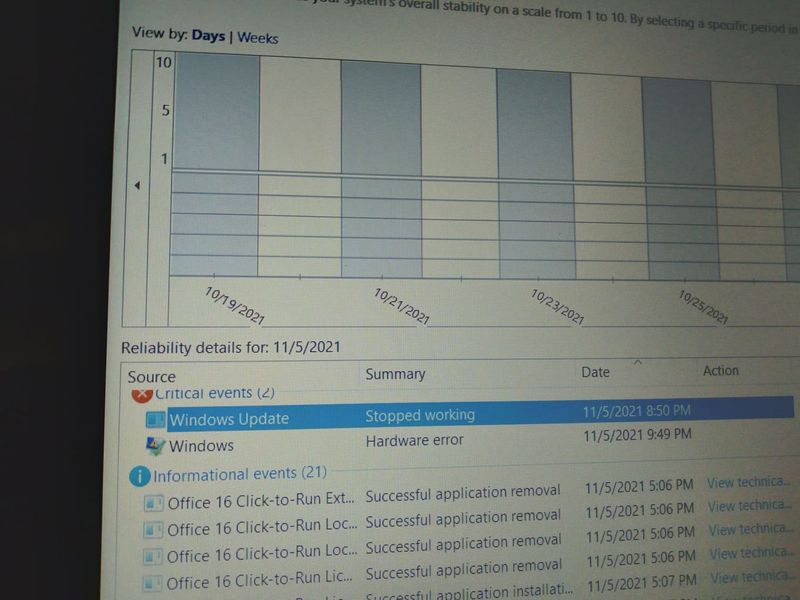Select the 10/23/2021 column in chart

coord(536,176)
